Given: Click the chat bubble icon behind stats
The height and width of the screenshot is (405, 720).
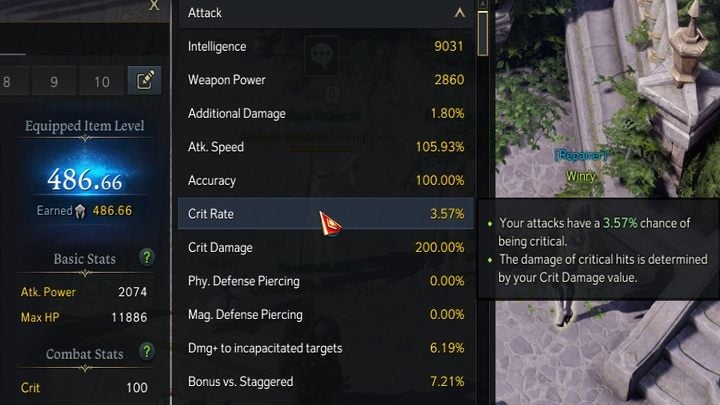Looking at the screenshot, I should pyautogui.click(x=320, y=55).
